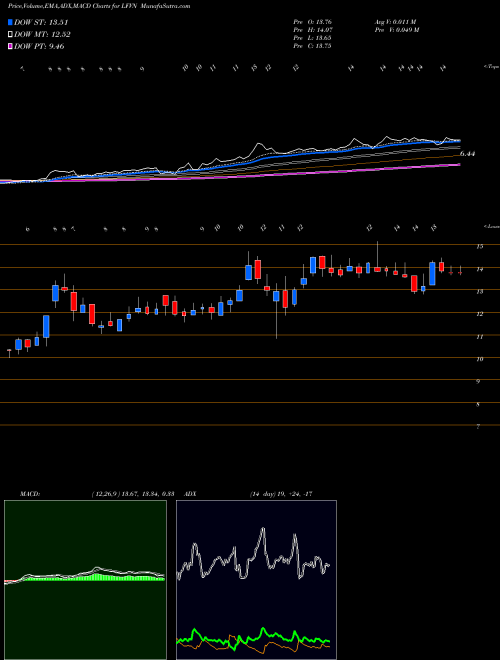Click the price axis label 13
Screen dimensions: 500x660
(x=479, y=292)
